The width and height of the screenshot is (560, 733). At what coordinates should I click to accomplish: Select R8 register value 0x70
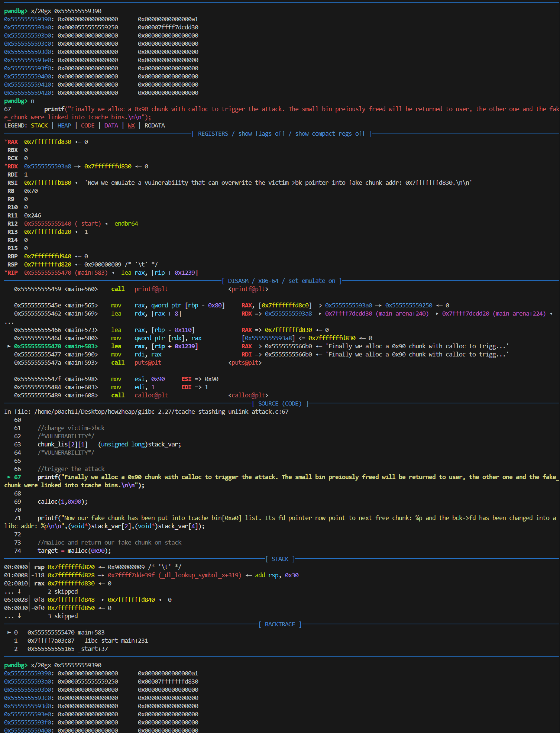[31, 191]
